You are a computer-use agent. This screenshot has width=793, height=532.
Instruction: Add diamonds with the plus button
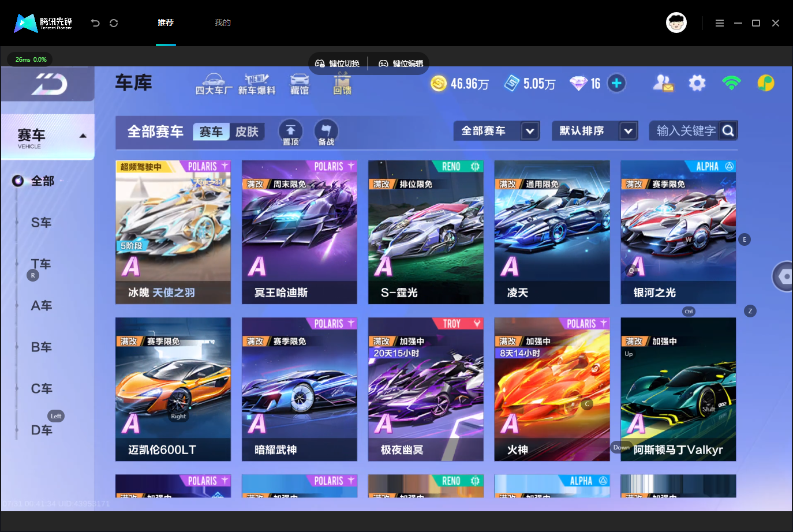616,83
